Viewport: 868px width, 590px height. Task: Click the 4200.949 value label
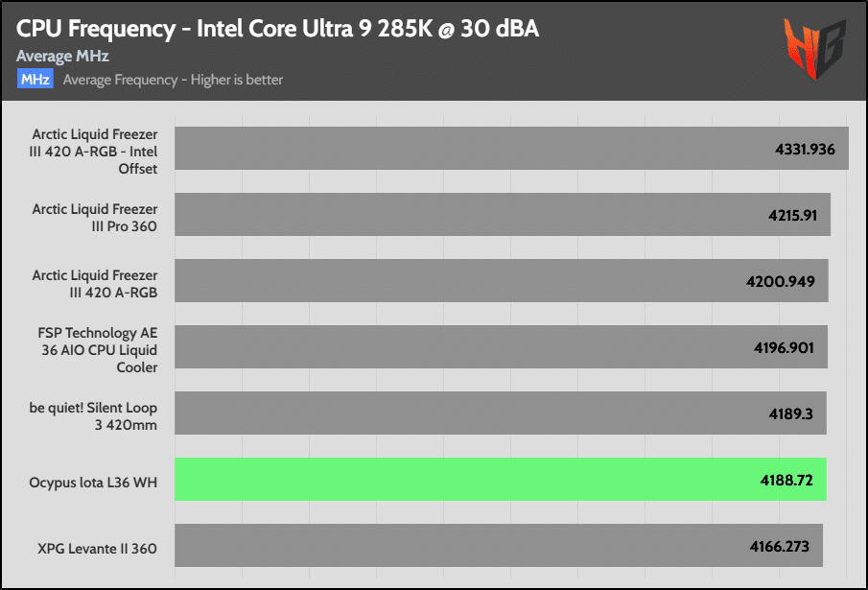(781, 282)
